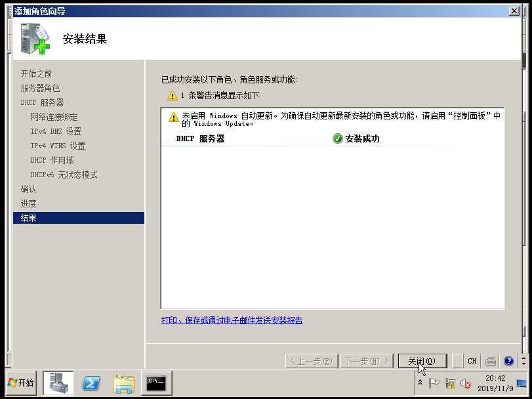Click the green 安装成功 check icon
The height and width of the screenshot is (399, 532).
click(337, 138)
